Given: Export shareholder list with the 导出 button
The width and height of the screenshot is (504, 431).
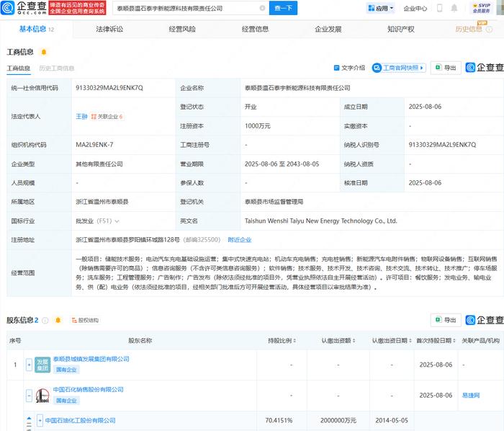Looking at the screenshot, I should (x=446, y=320).
